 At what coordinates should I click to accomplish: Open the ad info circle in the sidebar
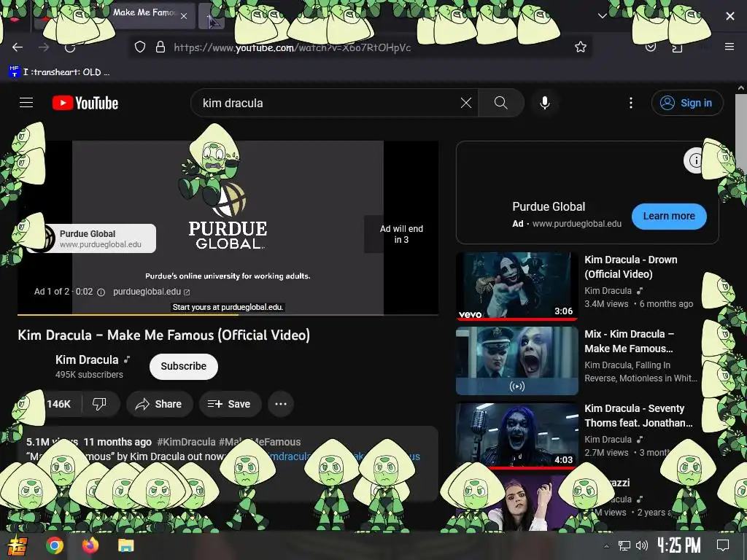[694, 160]
